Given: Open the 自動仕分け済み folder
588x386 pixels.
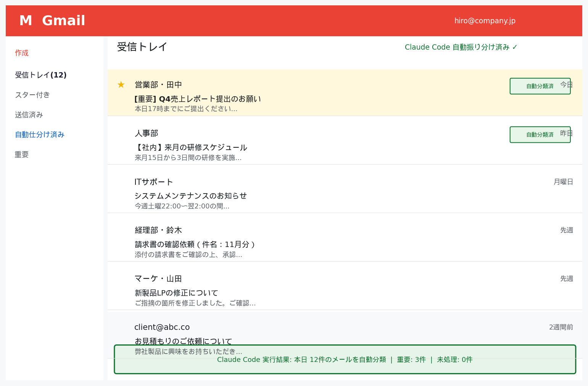Looking at the screenshot, I should coord(40,134).
